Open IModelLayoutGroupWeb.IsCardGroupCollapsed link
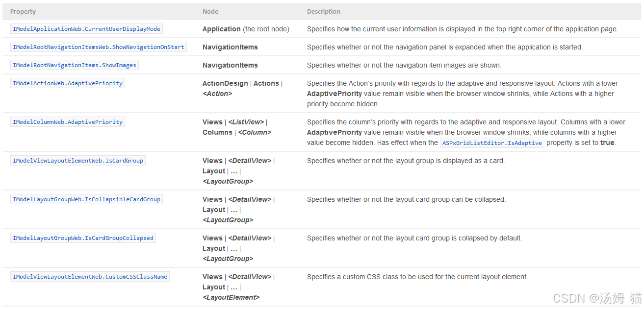Viewport: 644px width, 309px height. (83, 238)
